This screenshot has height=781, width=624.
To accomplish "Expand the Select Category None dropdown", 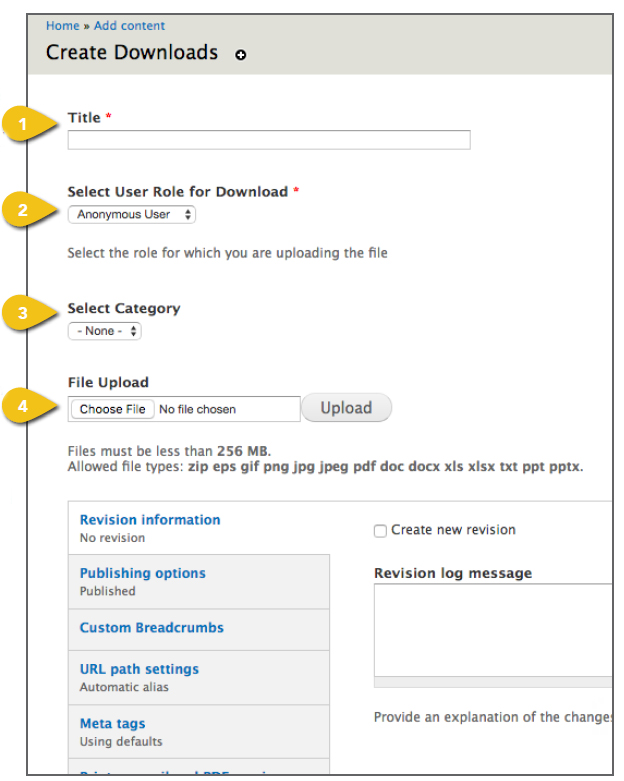I will 105,331.
